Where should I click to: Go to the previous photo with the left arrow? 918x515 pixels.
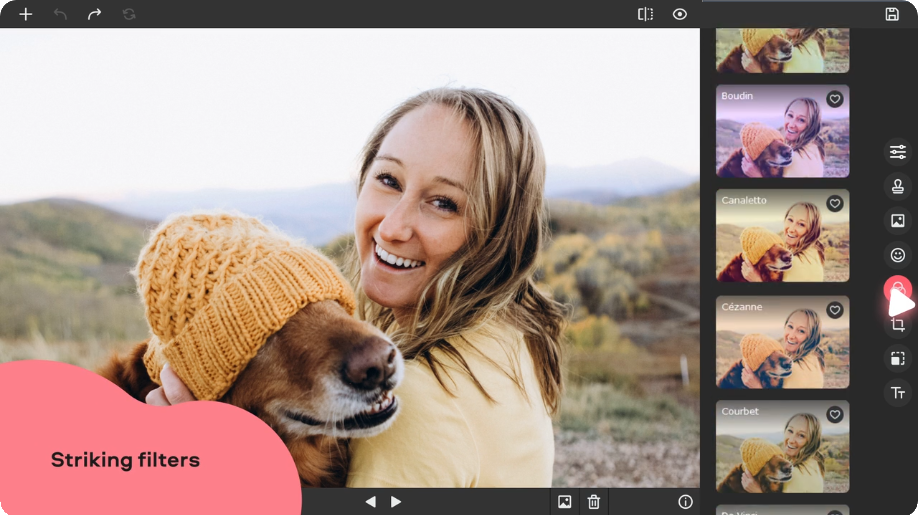coord(371,502)
